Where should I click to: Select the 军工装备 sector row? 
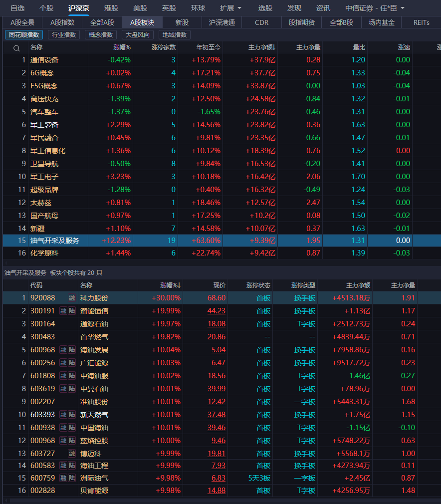point(44,125)
